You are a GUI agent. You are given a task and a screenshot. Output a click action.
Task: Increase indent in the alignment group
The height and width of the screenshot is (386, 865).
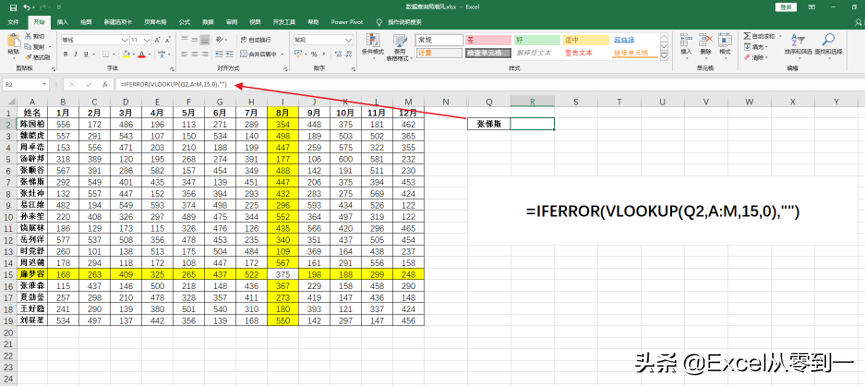[x=230, y=54]
